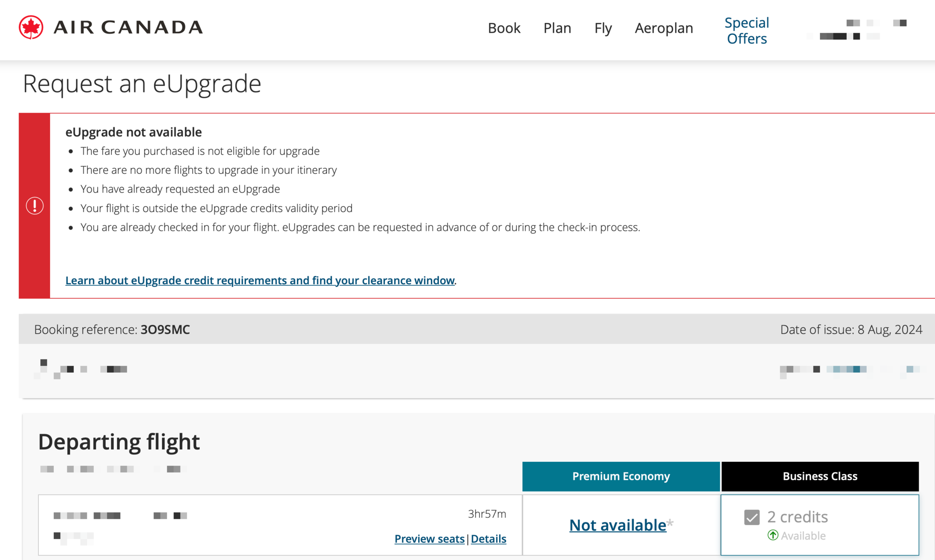Viewport: 935px width, 560px height.
Task: Click the 3hr57m flight duration text
Action: tap(487, 513)
